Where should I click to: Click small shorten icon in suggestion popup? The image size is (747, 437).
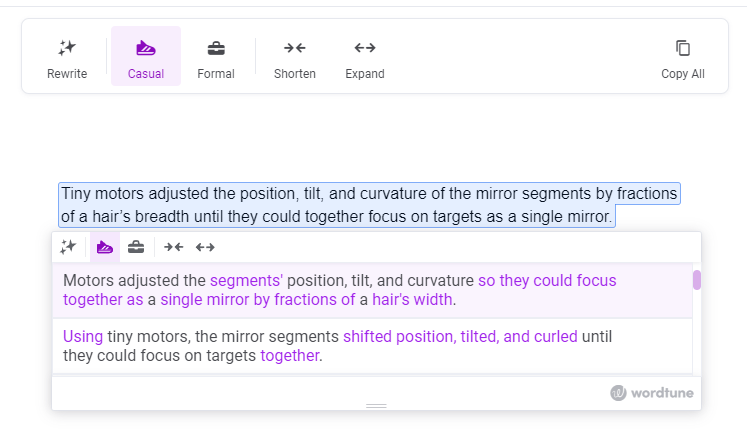(x=173, y=247)
